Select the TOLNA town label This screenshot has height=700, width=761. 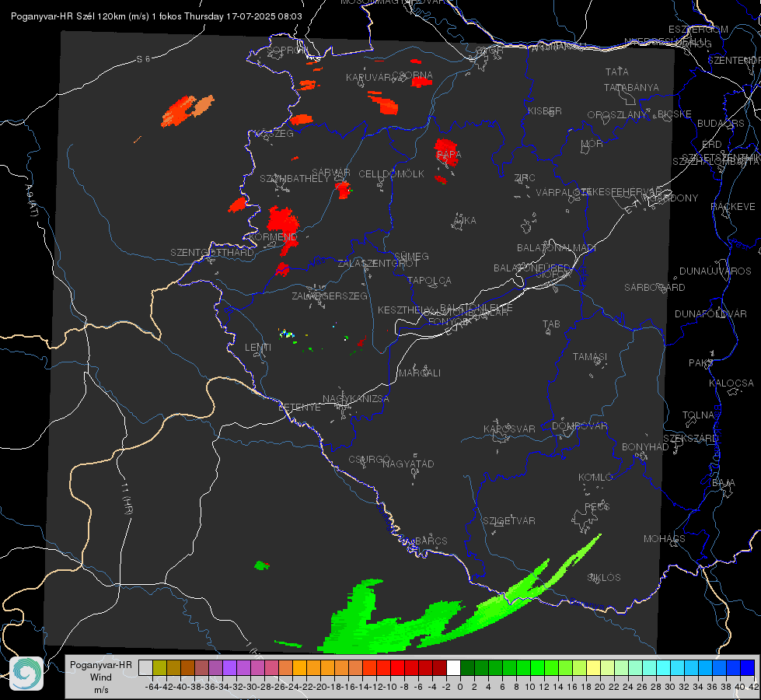click(698, 415)
